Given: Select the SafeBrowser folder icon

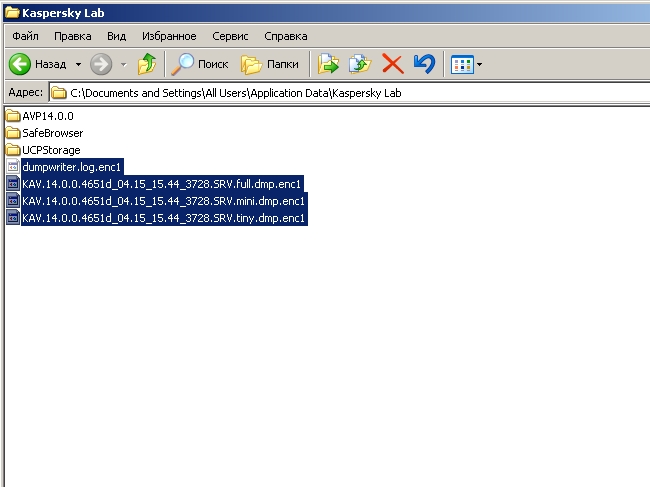Looking at the screenshot, I should pos(13,133).
